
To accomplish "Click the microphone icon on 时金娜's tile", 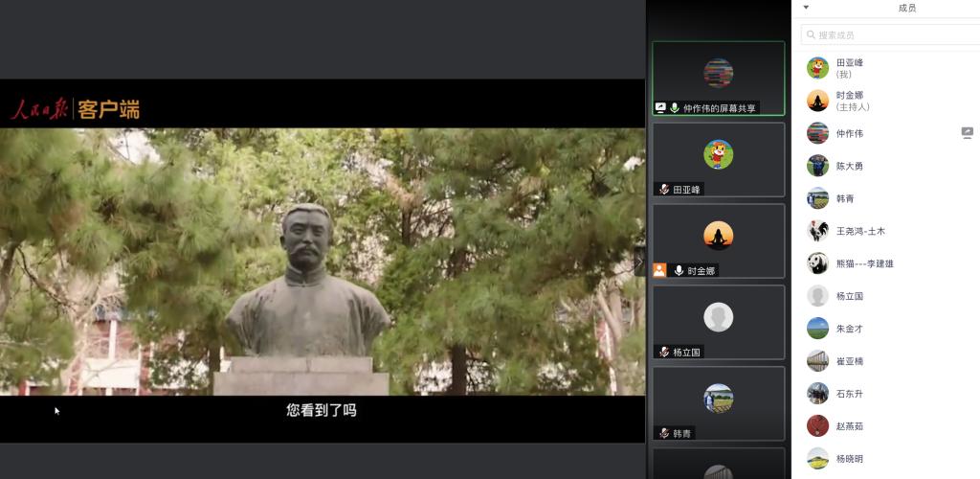I will coord(679,271).
